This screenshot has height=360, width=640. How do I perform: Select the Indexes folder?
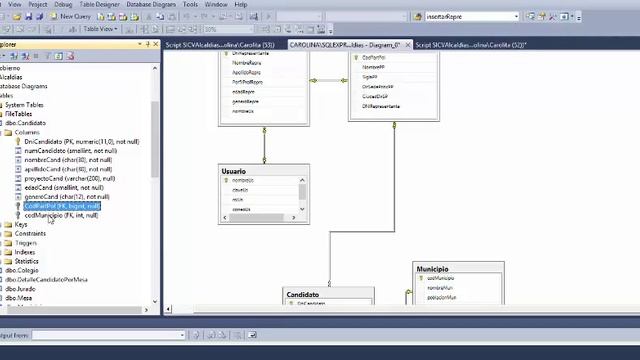coord(25,252)
